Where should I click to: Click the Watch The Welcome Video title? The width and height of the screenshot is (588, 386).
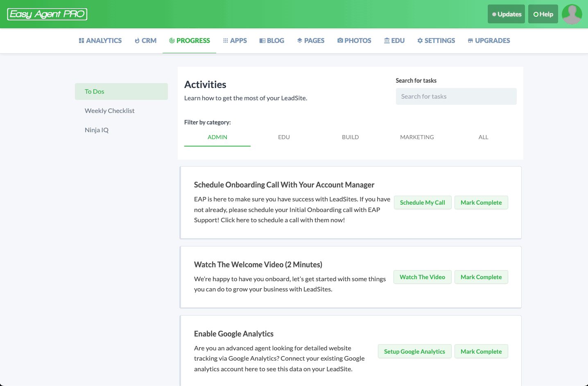258,264
